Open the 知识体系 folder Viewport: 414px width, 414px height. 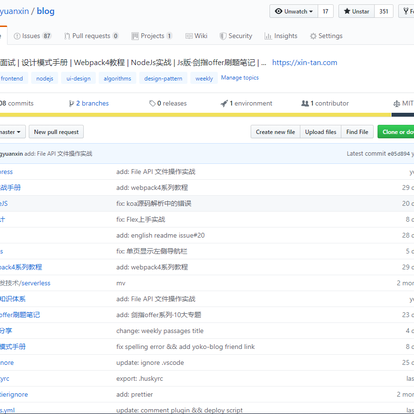coord(13,299)
